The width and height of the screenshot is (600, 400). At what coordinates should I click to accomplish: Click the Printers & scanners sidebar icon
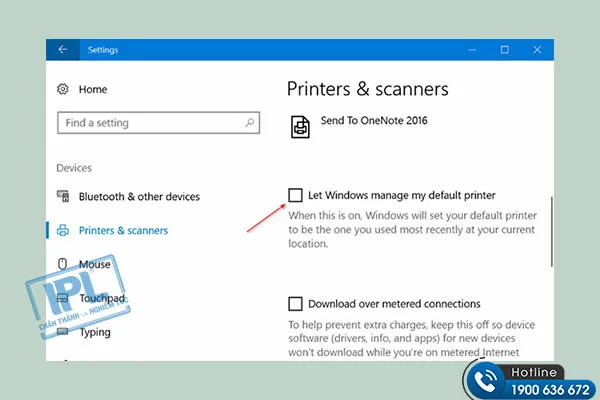click(x=63, y=230)
